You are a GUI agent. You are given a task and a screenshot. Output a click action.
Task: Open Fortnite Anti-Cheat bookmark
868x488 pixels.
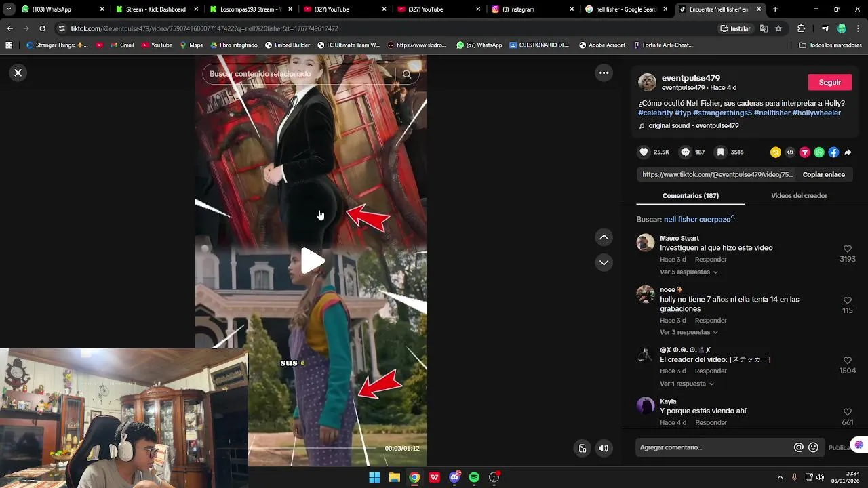coord(663,45)
